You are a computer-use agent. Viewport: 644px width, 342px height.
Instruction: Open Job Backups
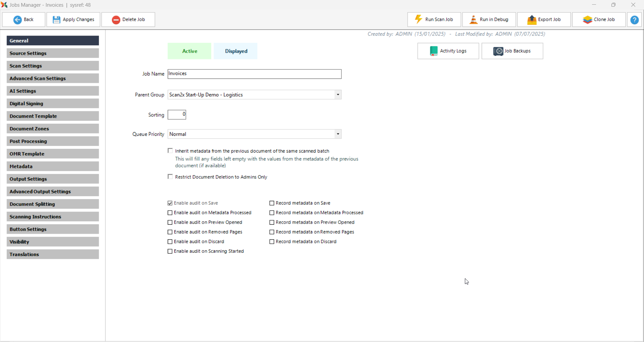(x=512, y=51)
